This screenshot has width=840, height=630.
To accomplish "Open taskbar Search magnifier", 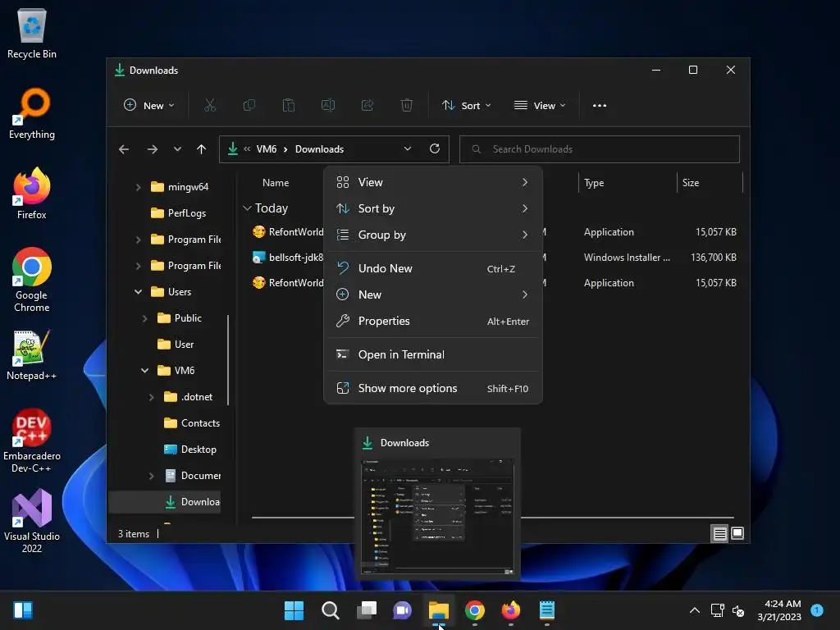I will coord(330,610).
